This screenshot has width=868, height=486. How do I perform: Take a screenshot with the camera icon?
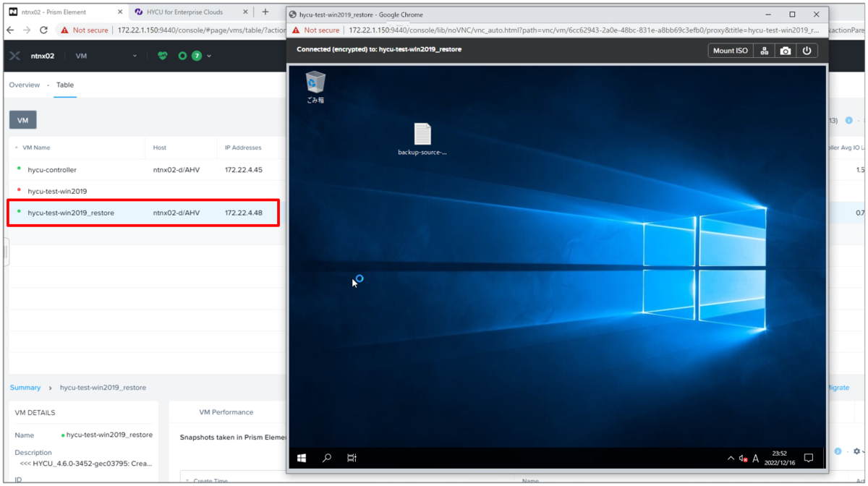pyautogui.click(x=785, y=51)
